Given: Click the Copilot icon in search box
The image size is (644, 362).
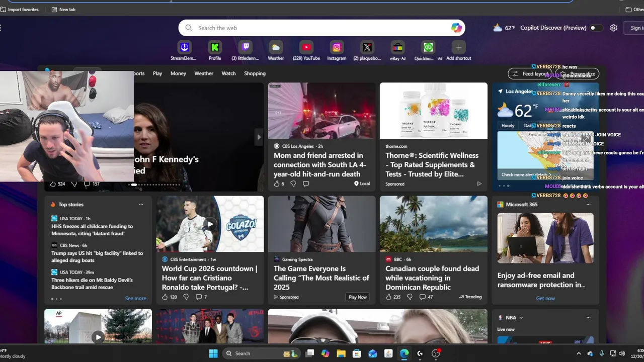Looking at the screenshot, I should (456, 28).
